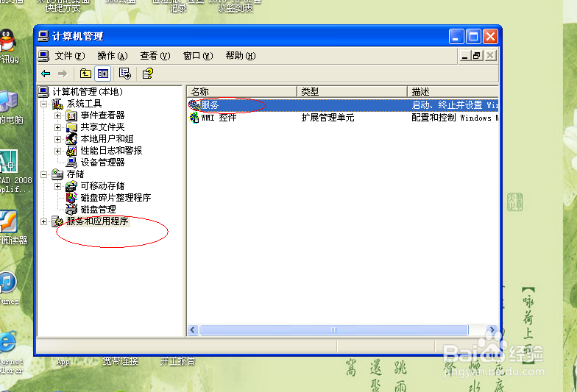Expand the 性能日志和警报 node
Image resolution: width=577 pixels, height=392 pixels.
coord(57,152)
